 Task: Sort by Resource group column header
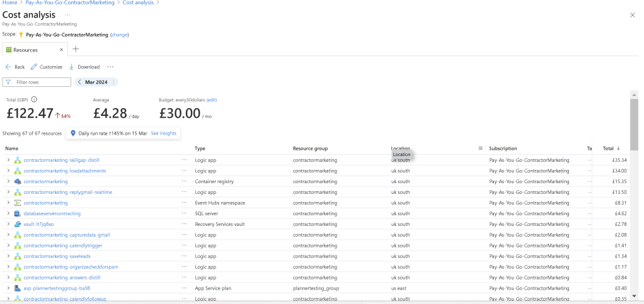pyautogui.click(x=310, y=149)
